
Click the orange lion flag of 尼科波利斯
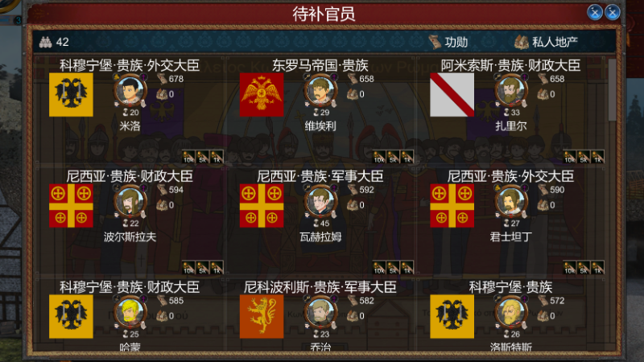click(262, 316)
